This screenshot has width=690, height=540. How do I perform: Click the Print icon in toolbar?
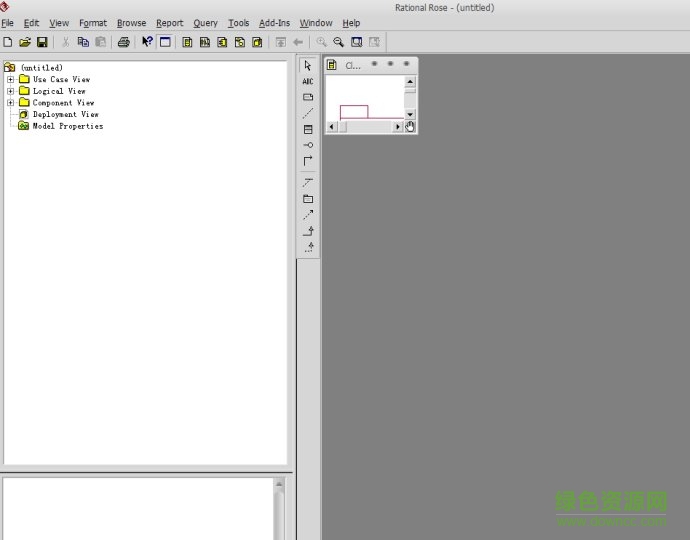click(124, 42)
